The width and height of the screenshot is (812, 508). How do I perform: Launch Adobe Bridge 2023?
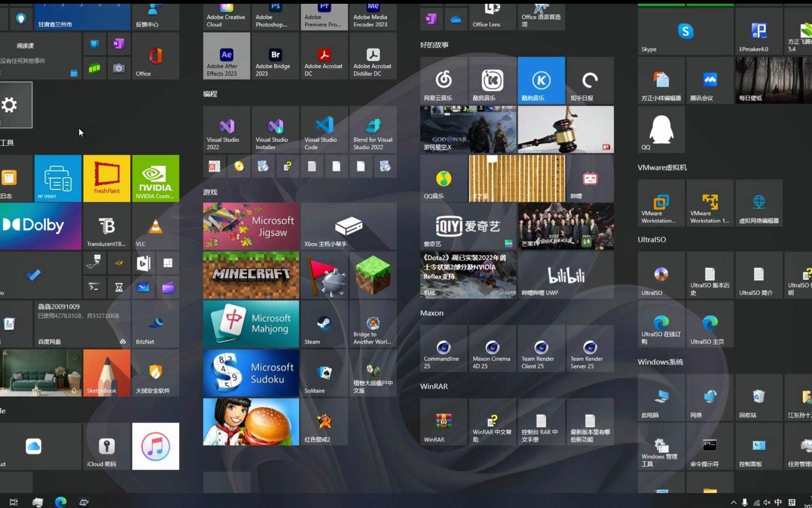click(x=275, y=56)
